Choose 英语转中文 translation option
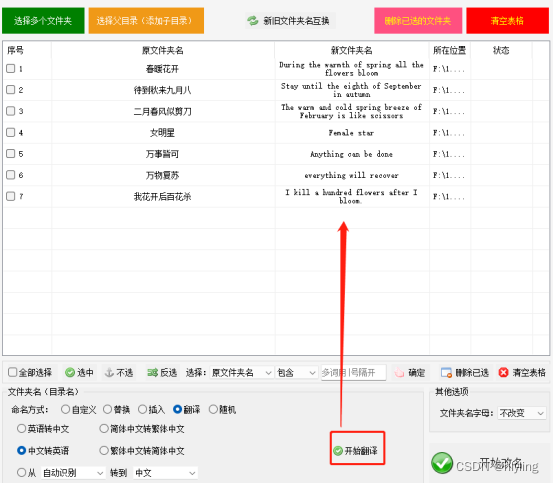The image size is (554, 483). coord(22,429)
